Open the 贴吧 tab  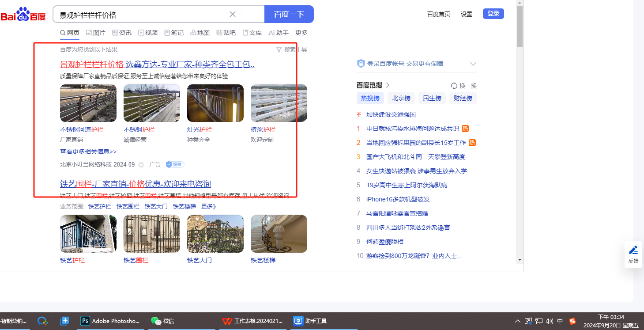(226, 33)
